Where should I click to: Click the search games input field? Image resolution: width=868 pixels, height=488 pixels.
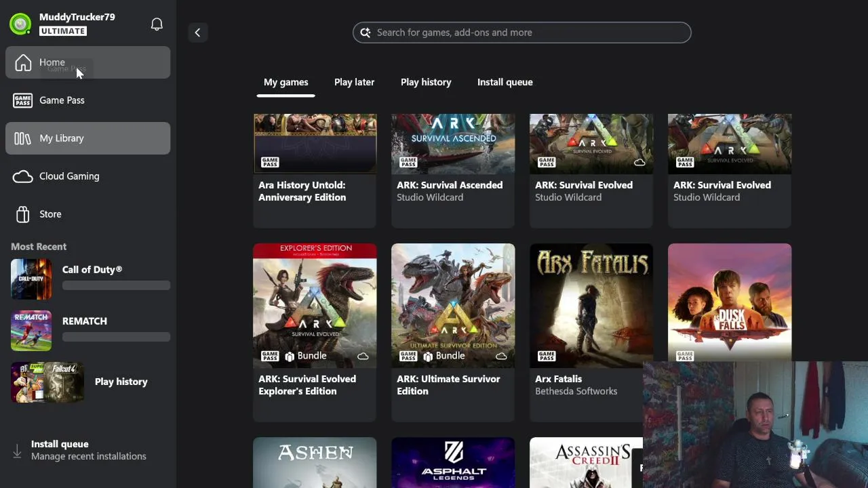pyautogui.click(x=522, y=33)
